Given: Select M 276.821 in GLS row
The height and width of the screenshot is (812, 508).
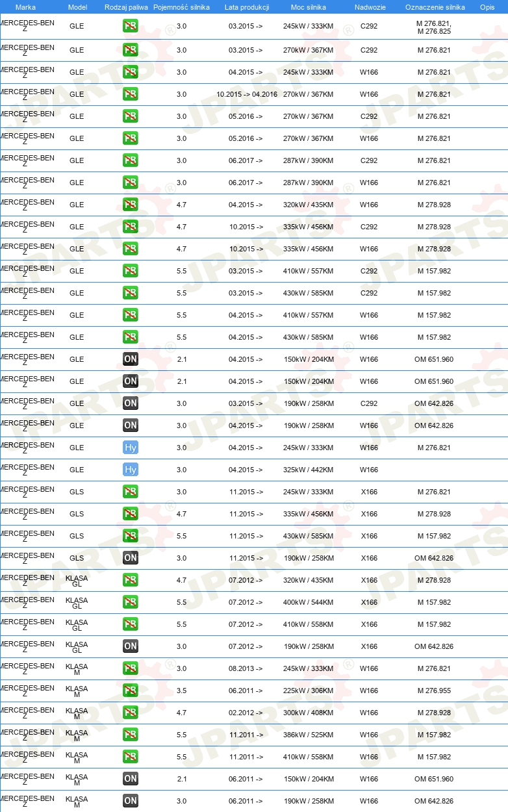Looking at the screenshot, I should tap(434, 492).
